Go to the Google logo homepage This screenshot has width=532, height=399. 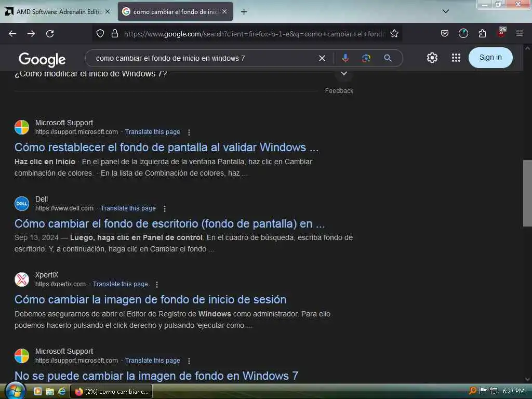click(42, 59)
